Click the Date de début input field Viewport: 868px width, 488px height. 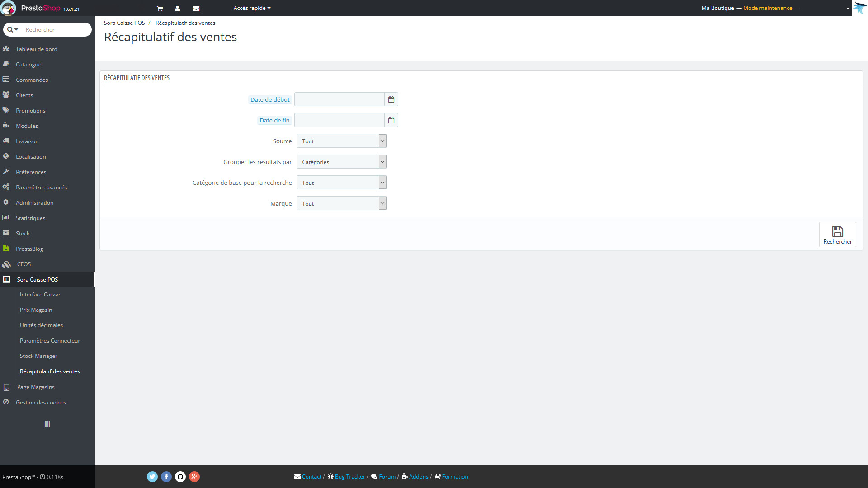tap(339, 99)
